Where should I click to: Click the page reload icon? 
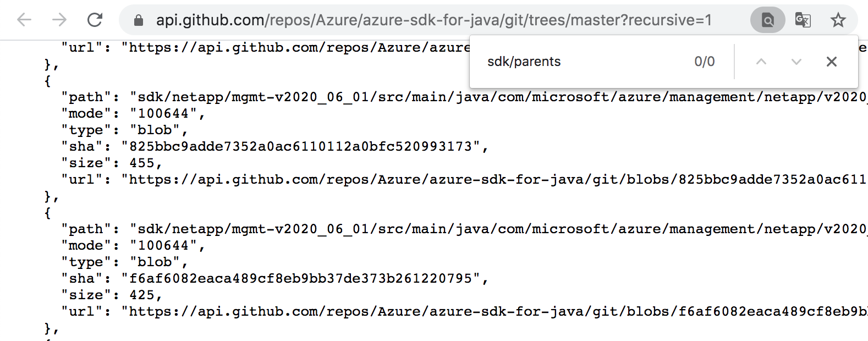tap(94, 19)
